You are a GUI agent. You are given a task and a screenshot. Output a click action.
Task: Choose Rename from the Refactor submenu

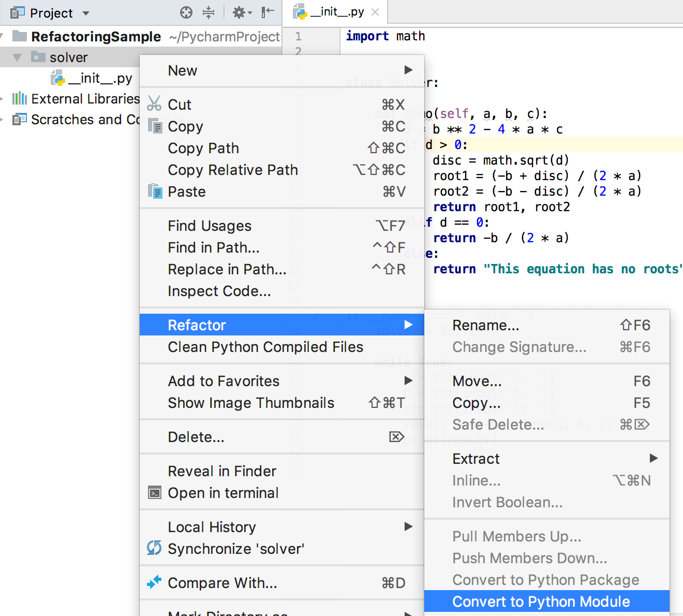click(x=485, y=325)
